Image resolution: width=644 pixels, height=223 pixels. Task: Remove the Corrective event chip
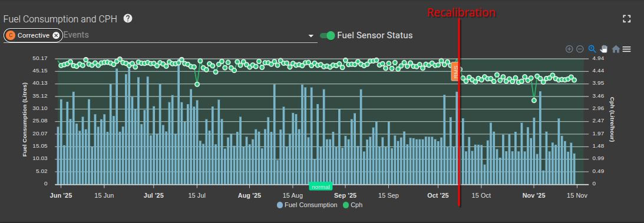point(56,35)
